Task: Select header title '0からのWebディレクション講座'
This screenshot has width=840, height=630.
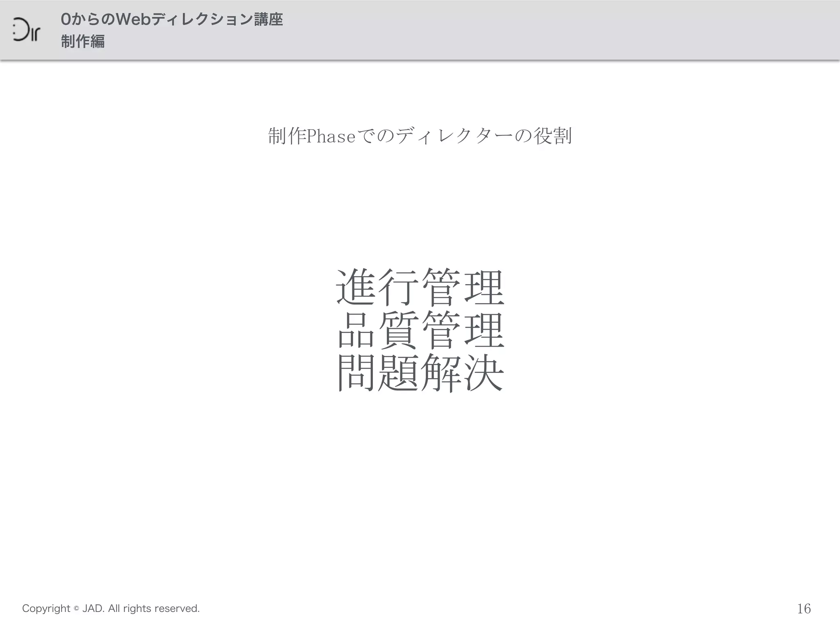Action: click(x=172, y=19)
